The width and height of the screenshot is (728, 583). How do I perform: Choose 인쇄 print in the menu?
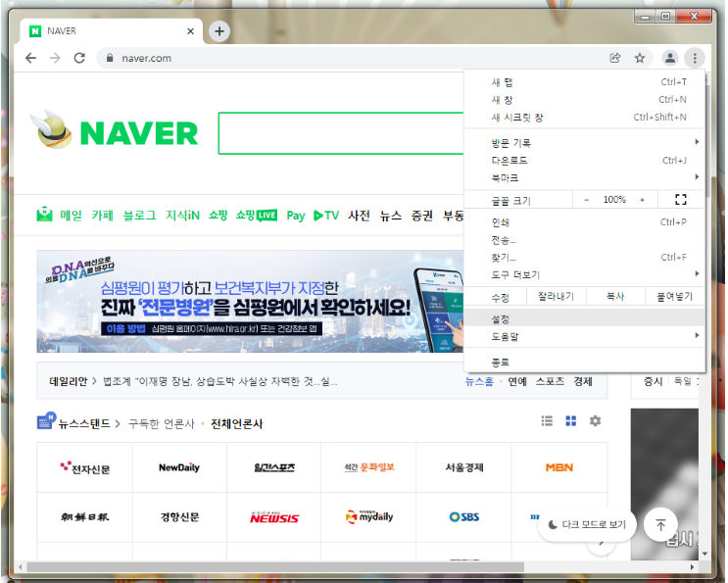584,222
